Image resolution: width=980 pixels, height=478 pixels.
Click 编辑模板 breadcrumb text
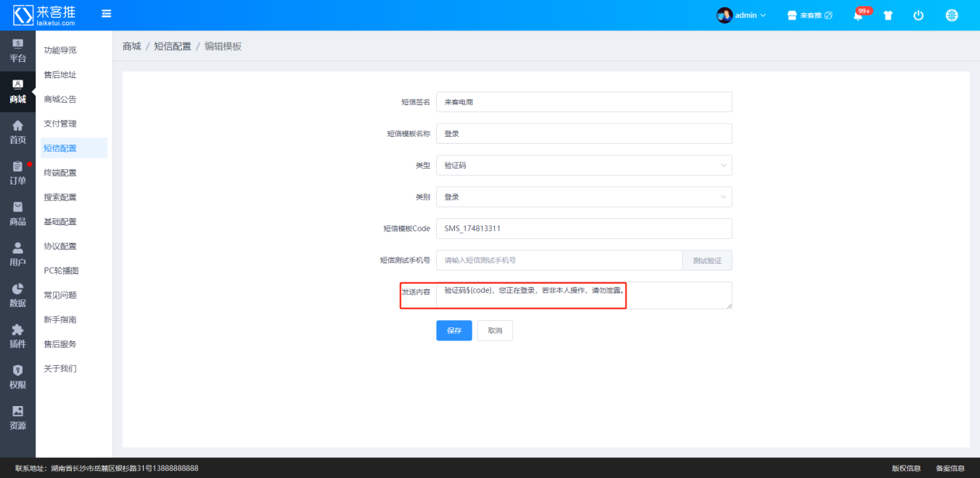(223, 46)
